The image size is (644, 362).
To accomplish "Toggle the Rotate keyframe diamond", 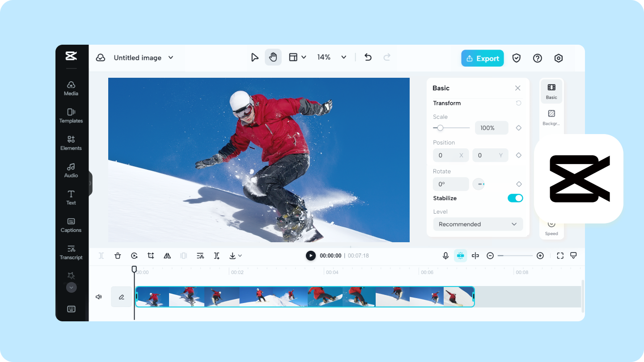I will pyautogui.click(x=519, y=184).
